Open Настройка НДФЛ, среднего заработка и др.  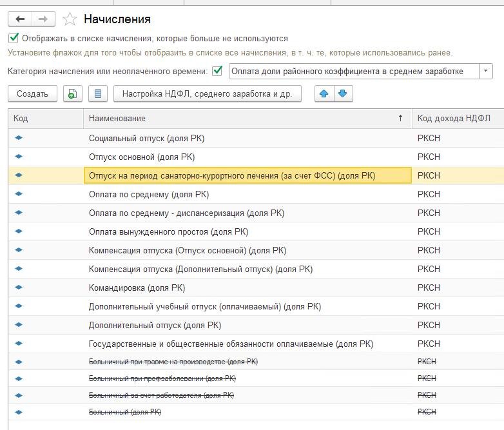coord(208,94)
